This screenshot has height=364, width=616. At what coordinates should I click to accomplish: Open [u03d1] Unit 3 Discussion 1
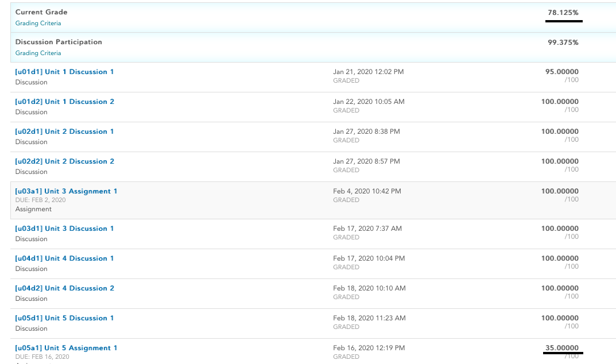64,229
